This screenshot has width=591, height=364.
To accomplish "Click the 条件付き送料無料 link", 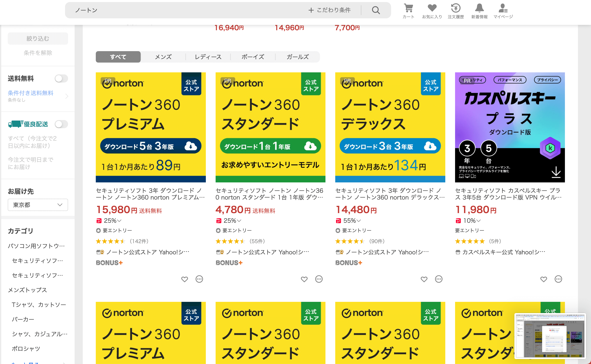I will tap(31, 93).
